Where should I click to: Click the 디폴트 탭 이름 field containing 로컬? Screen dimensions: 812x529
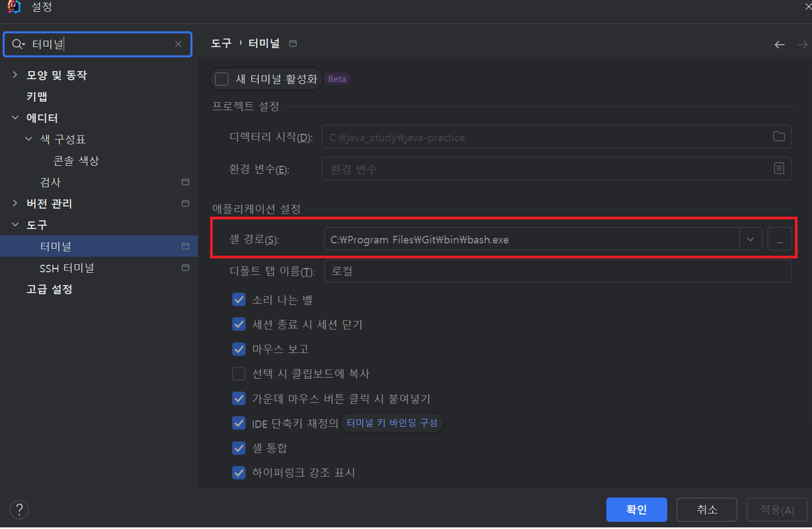pyautogui.click(x=558, y=271)
